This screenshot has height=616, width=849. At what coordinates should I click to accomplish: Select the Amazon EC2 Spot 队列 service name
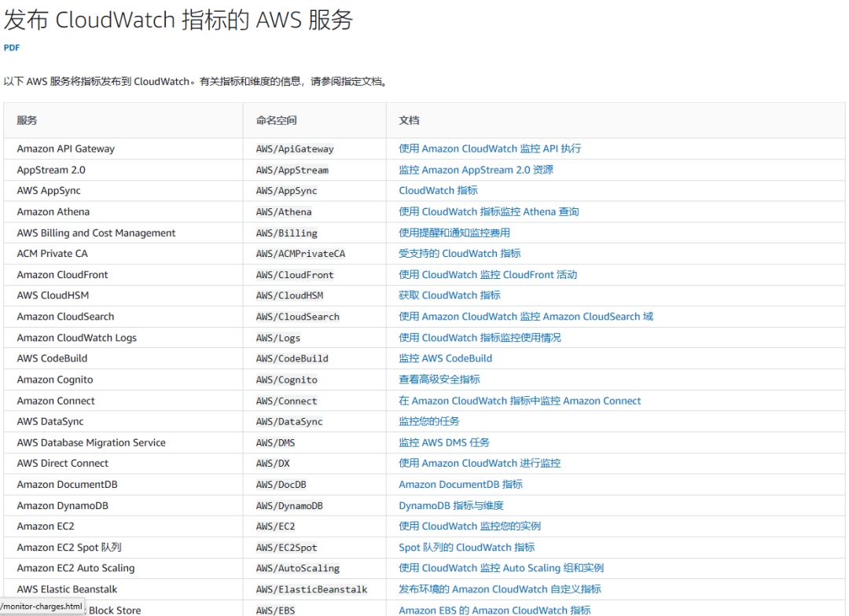[68, 548]
